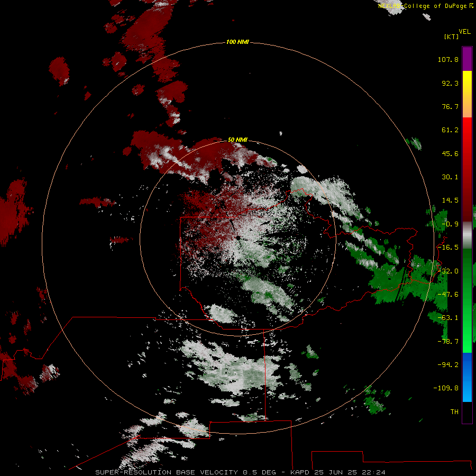Image resolution: width=476 pixels, height=476 pixels.
Task: Click the 61.2 velocity scale value
Action: click(450, 130)
